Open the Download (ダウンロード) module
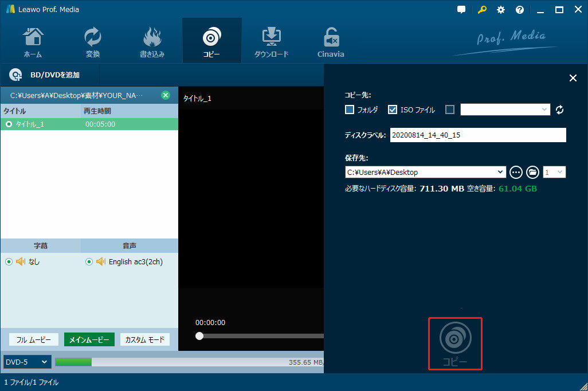 [x=271, y=41]
